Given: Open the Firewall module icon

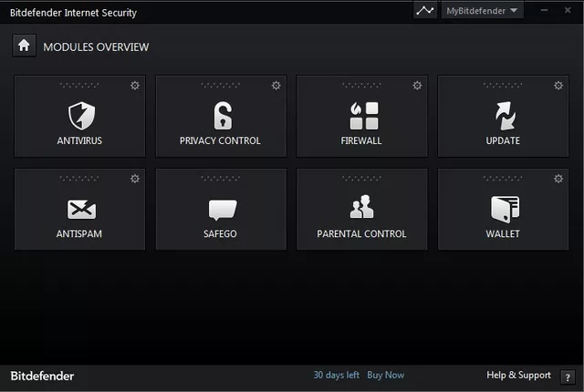Looking at the screenshot, I should pos(363,116).
